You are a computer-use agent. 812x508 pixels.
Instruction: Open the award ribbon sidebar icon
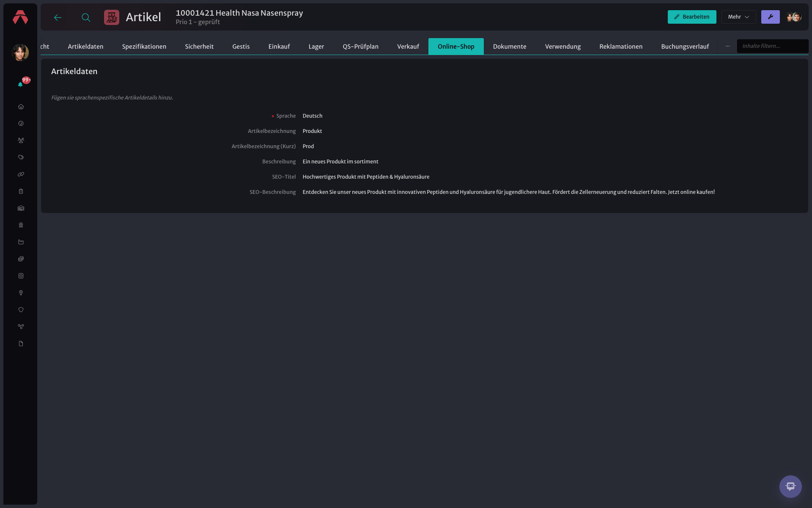tap(21, 225)
